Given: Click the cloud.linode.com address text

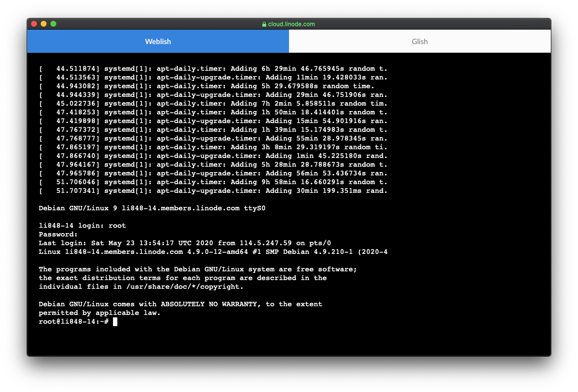Looking at the screenshot, I should [291, 24].
